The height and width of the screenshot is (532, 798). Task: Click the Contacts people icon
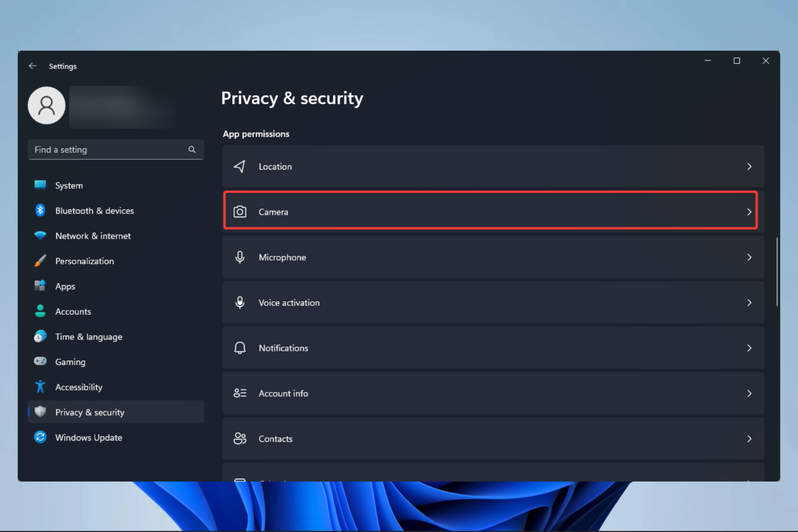tap(240, 438)
